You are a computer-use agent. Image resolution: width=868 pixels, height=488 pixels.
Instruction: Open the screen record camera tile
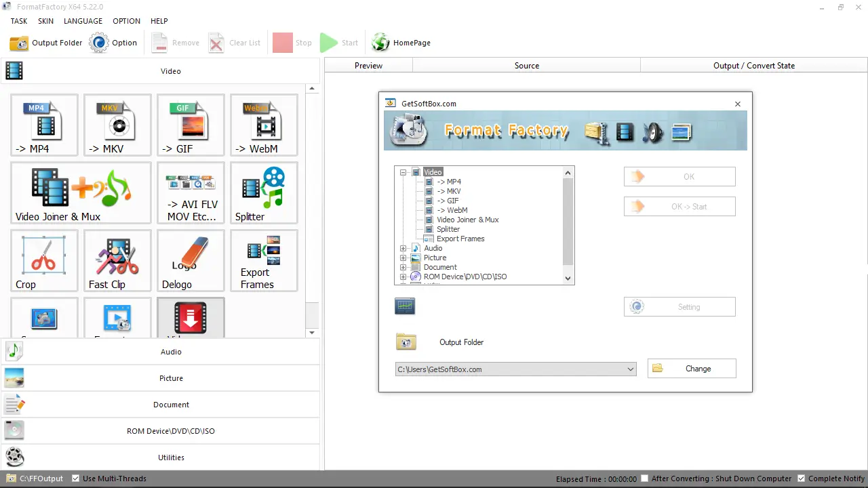point(45,318)
